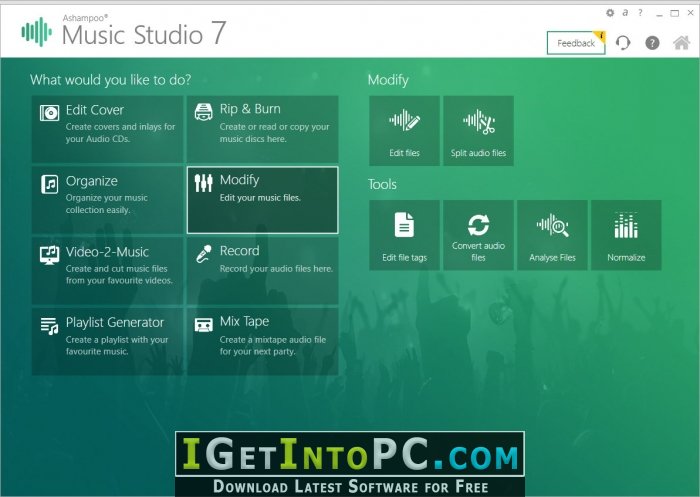Click the support headset icon

coord(623,43)
